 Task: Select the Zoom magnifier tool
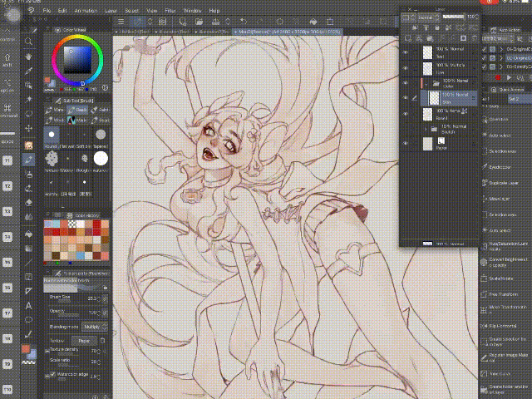(29, 42)
